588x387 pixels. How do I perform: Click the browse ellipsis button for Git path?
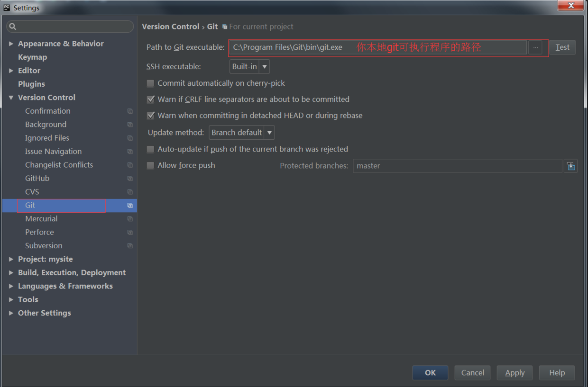pos(535,47)
